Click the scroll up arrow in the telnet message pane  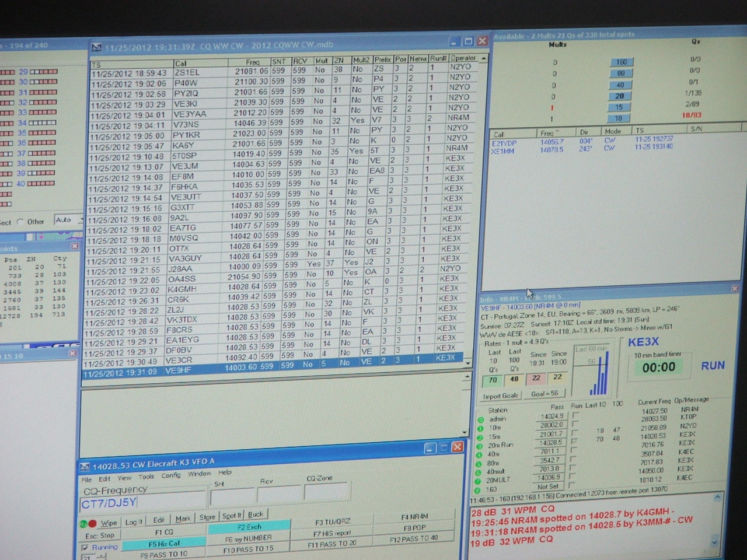click(718, 498)
